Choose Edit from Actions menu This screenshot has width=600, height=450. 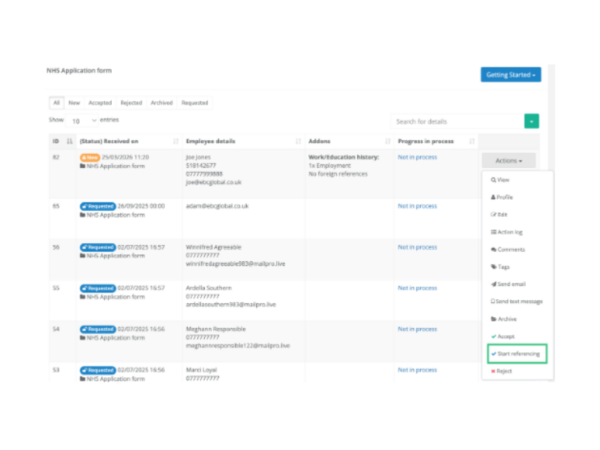tap(499, 215)
